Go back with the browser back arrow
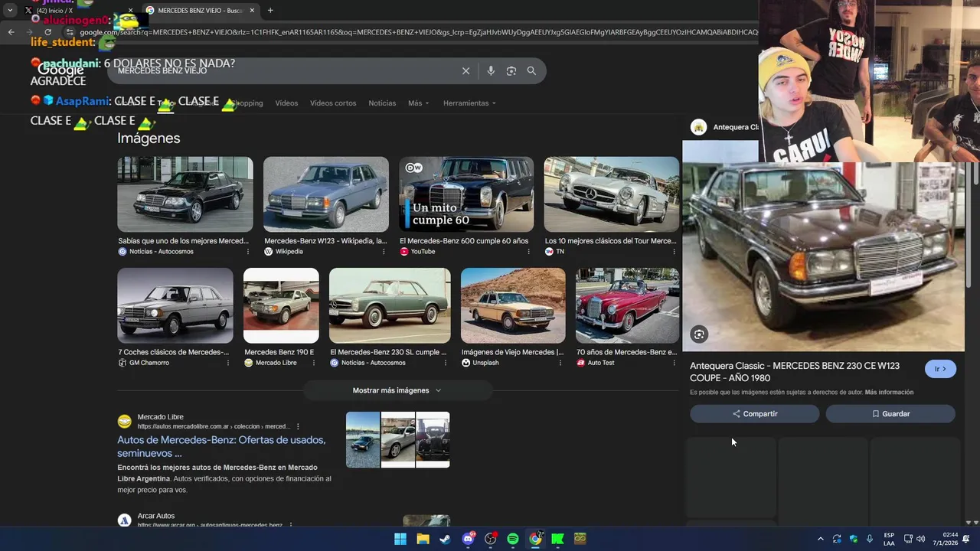 (x=11, y=32)
